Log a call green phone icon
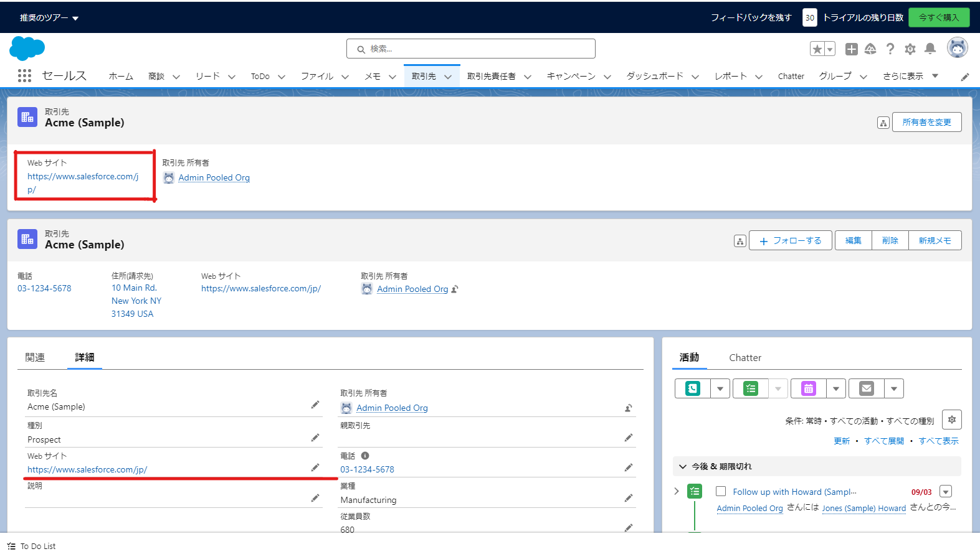Screen dimensions: 980x554 pos(693,388)
